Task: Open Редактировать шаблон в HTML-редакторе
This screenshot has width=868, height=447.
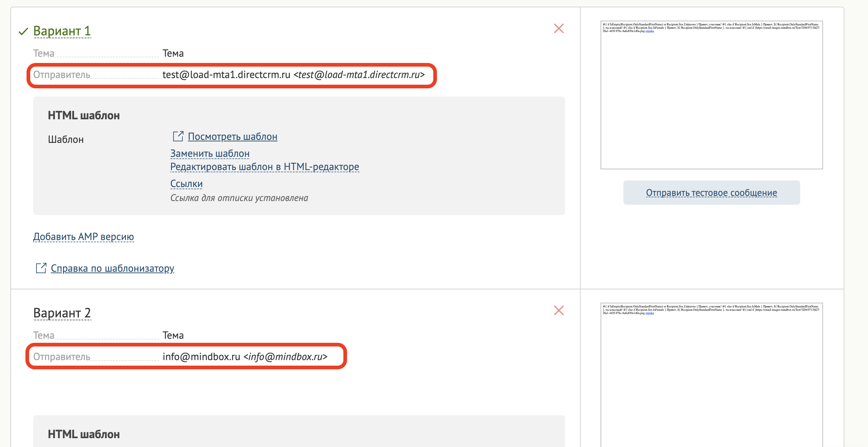Action: (265, 167)
